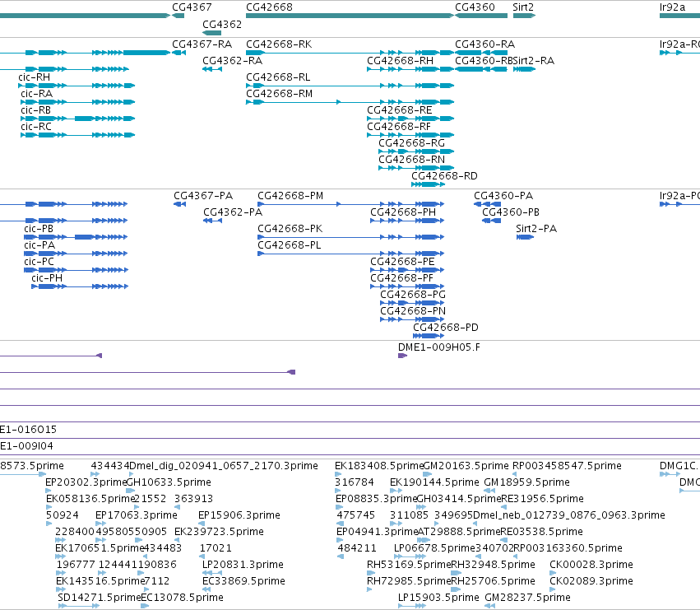Click EST GM20163.5prime label
Screen dimensions: 700x610
[x=466, y=467]
